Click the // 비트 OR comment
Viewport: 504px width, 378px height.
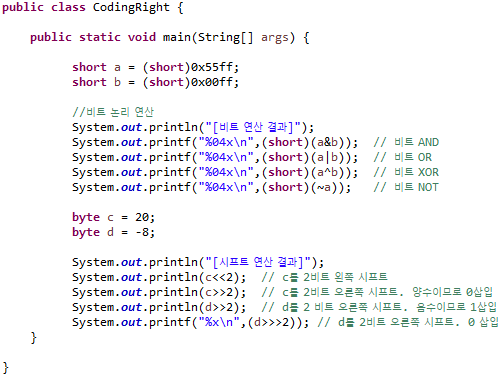403,157
